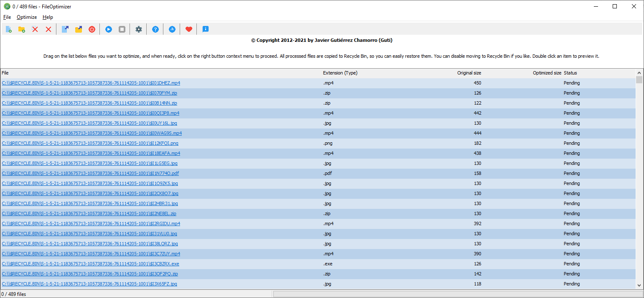This screenshot has width=644, height=298.
Task: Select the $I1LG5EG.jpg file link
Action: 90,163
